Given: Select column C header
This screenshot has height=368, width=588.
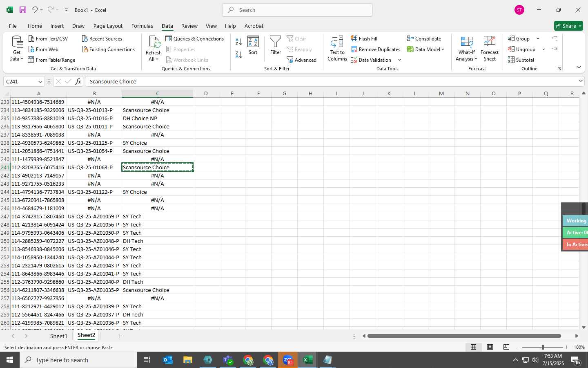Looking at the screenshot, I should coord(157,93).
